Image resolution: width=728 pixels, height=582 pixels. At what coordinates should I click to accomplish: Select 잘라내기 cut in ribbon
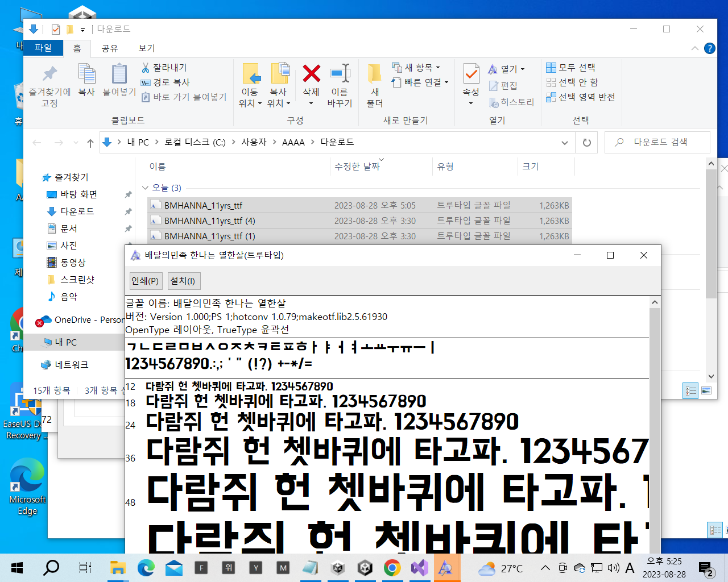pyautogui.click(x=164, y=68)
